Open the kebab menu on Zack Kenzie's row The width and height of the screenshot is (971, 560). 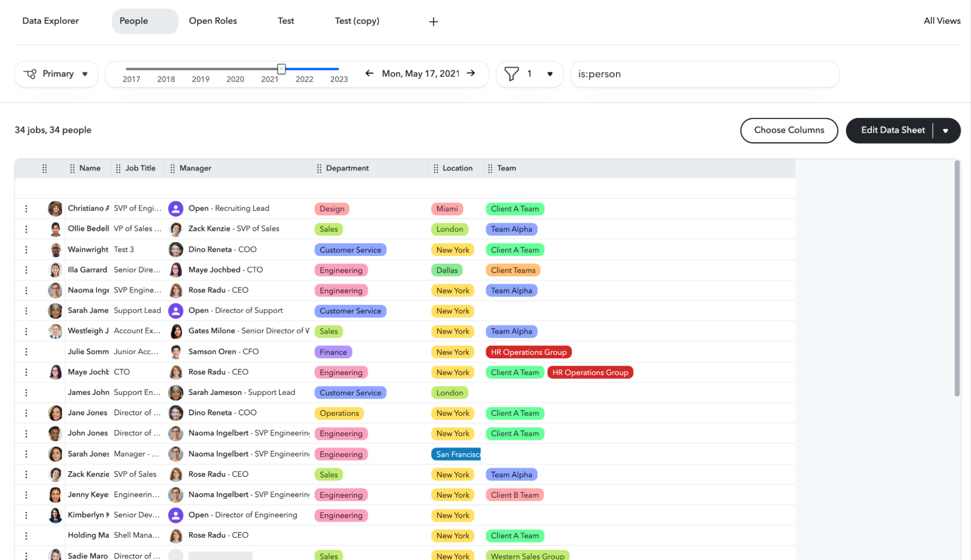[x=26, y=474]
